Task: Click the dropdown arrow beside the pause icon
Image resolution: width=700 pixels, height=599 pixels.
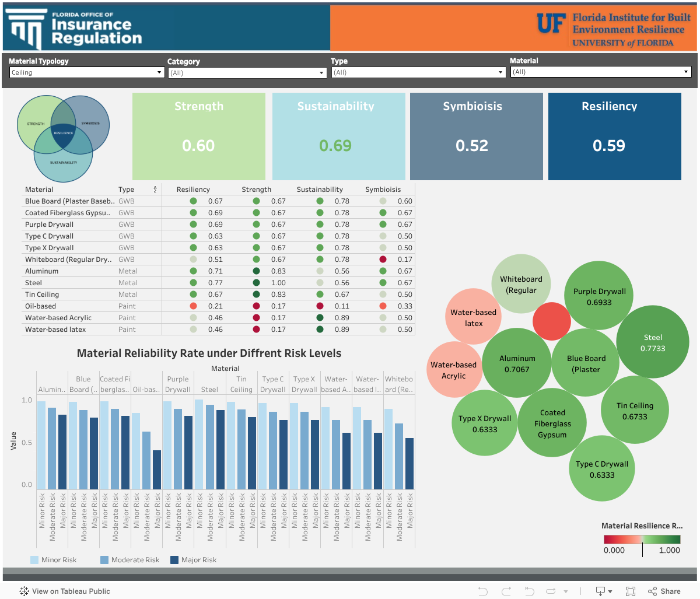Action: (566, 592)
